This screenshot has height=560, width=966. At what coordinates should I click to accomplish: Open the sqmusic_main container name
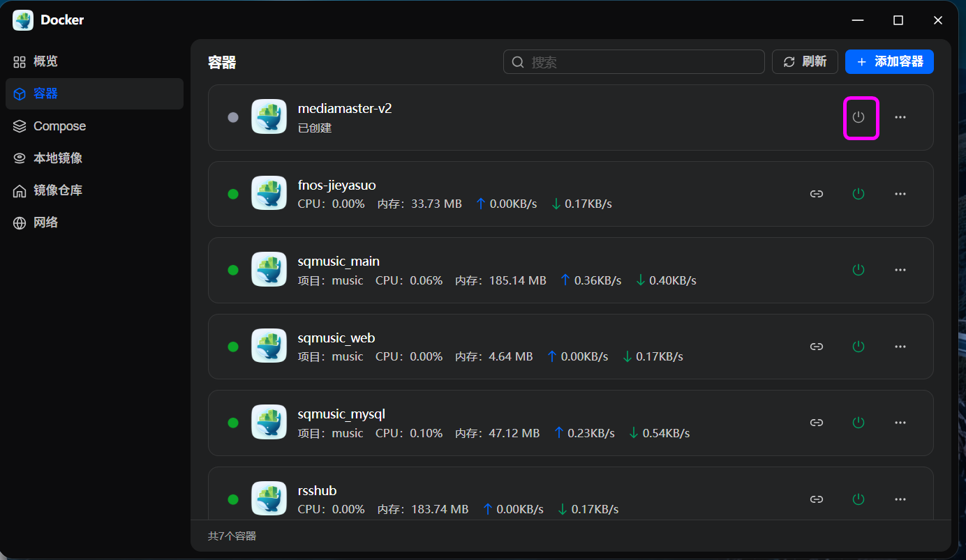(339, 262)
